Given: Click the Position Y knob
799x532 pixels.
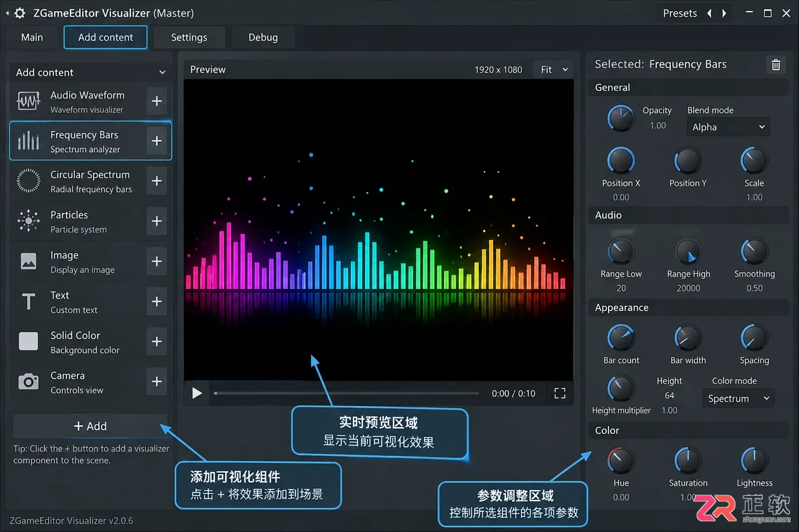Looking at the screenshot, I should point(688,161).
